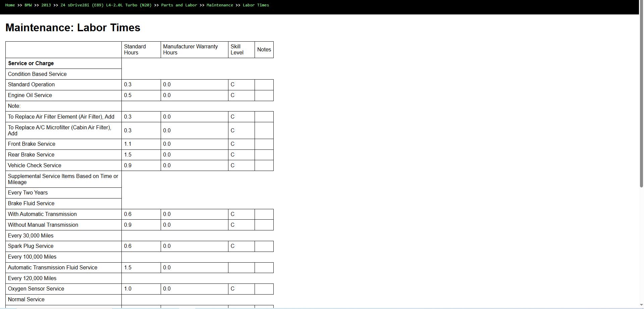Click the Labor Times breadcrumb link

pos(256,5)
